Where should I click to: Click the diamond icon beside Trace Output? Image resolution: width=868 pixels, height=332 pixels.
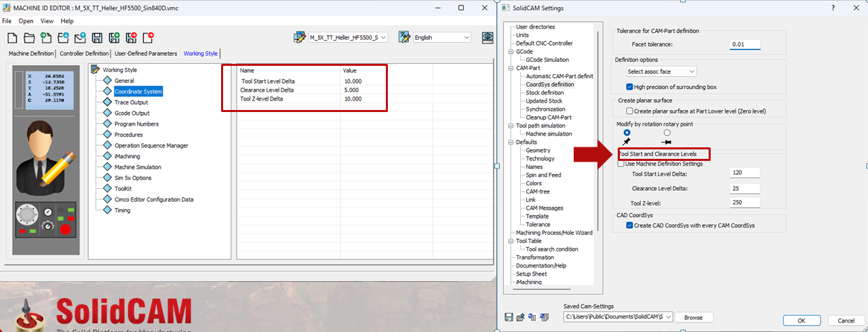click(x=107, y=102)
